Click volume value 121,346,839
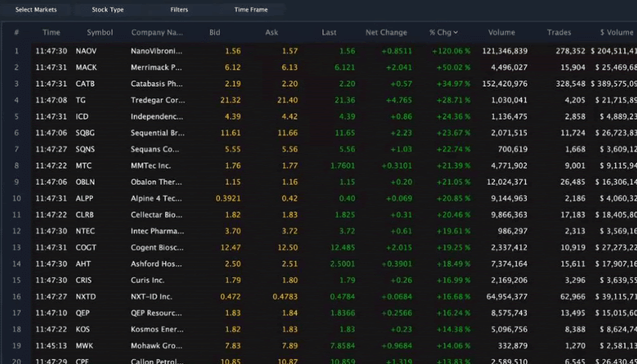This screenshot has height=364, width=637. tap(505, 51)
